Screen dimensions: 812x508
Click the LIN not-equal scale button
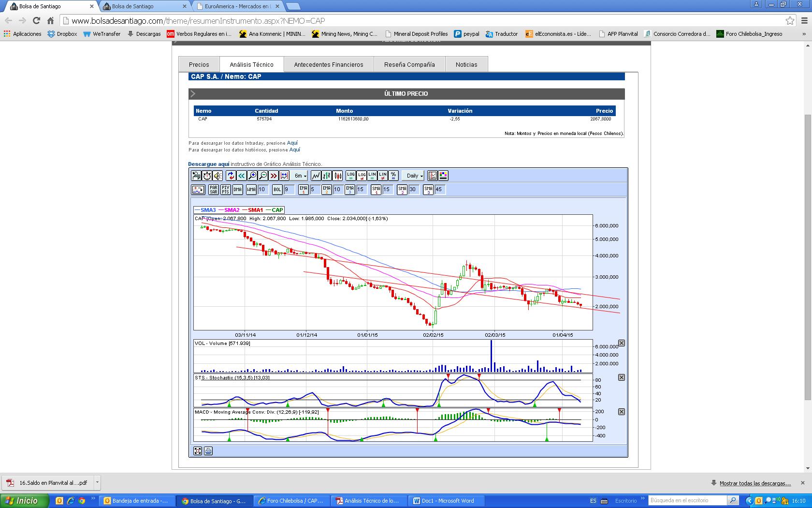pyautogui.click(x=383, y=176)
